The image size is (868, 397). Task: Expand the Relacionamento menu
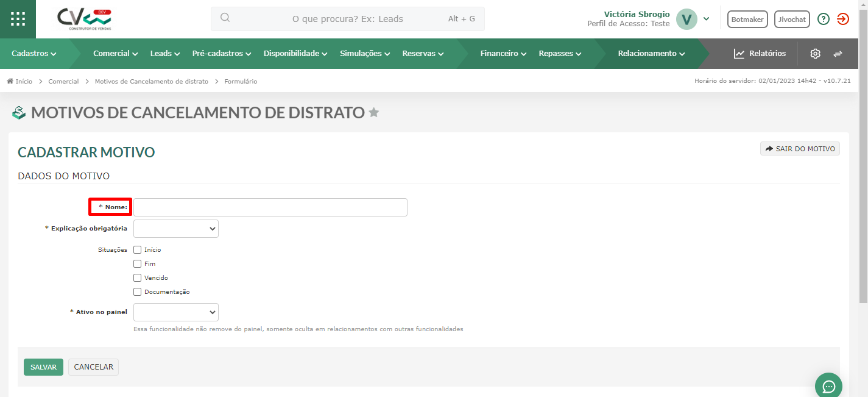click(652, 54)
